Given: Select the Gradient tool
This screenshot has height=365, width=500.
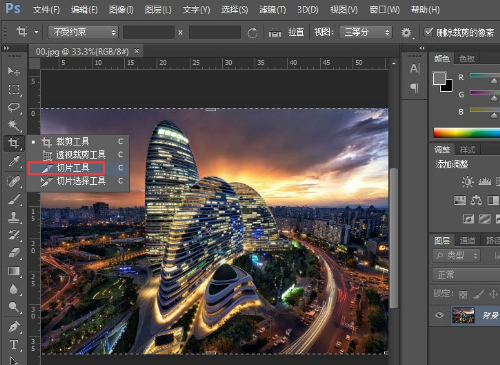Looking at the screenshot, I should [14, 271].
